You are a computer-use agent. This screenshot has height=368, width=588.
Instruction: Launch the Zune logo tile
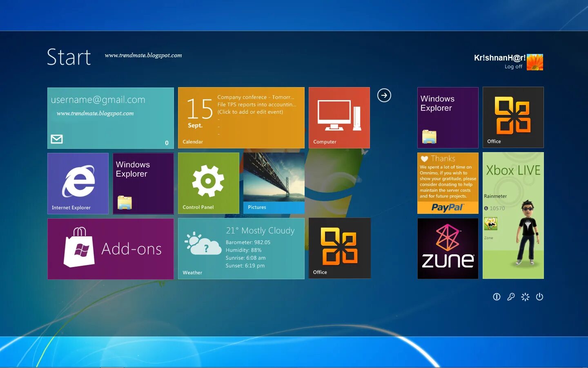pos(448,249)
